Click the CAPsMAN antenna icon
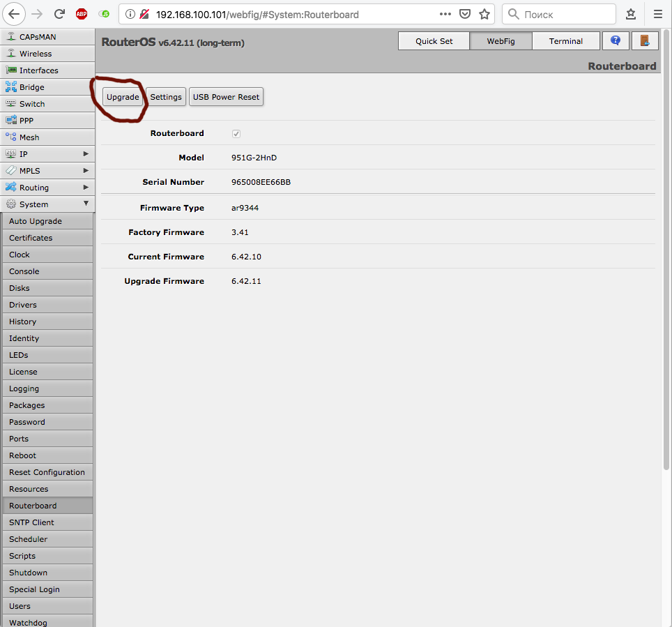This screenshot has height=627, width=672. click(x=11, y=37)
